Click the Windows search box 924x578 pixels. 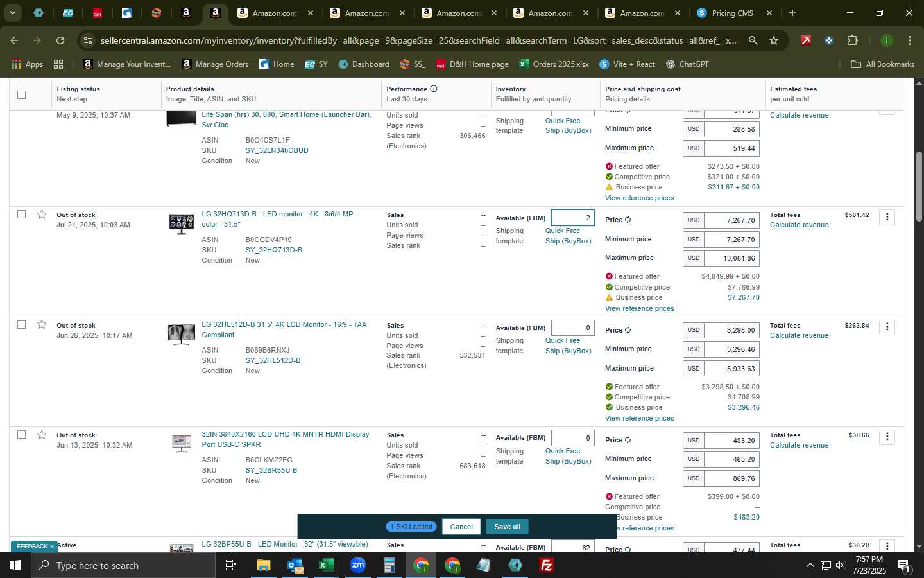(x=123, y=565)
